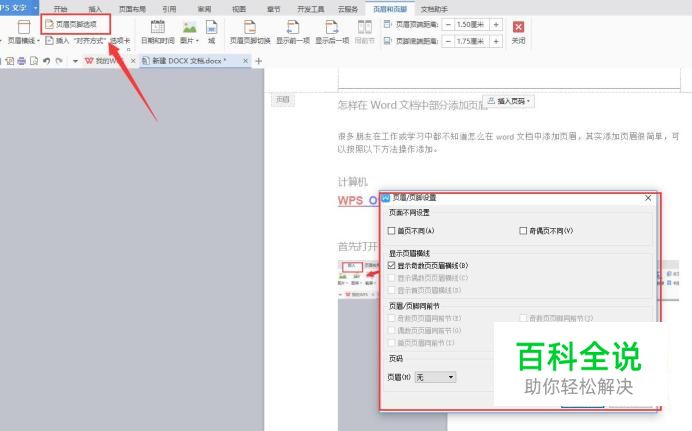
Task: Click the 显示前一项 icon
Action: click(293, 27)
